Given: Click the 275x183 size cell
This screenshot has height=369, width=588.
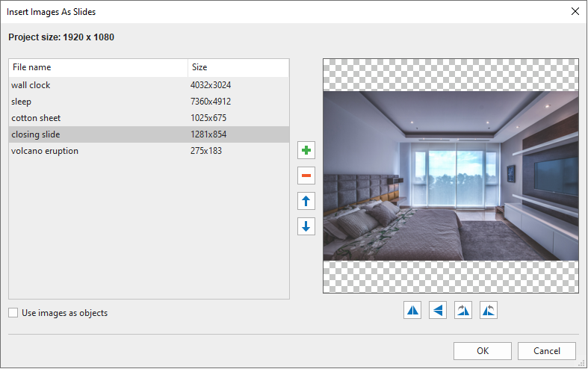Looking at the screenshot, I should point(206,151).
